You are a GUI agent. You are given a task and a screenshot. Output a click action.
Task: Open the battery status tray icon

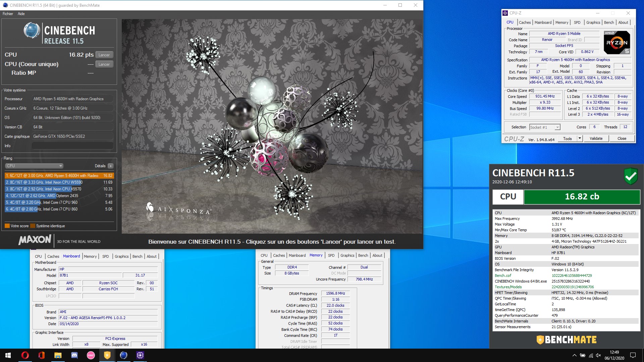pos(583,355)
